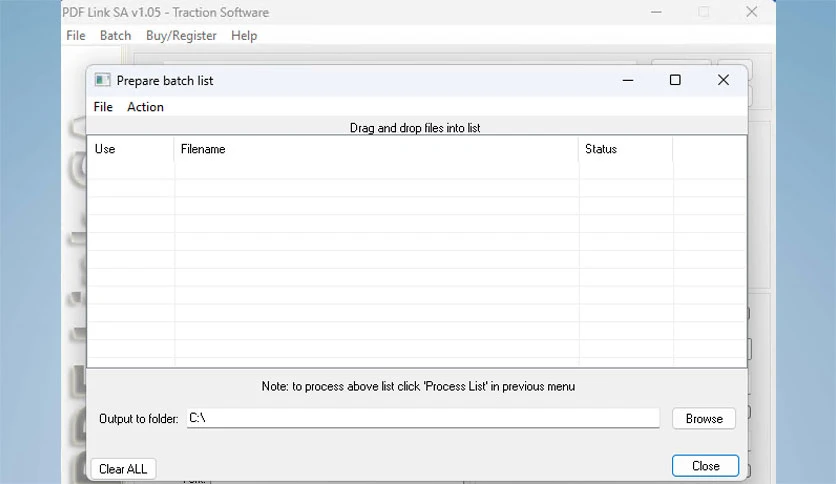Close Prepare batch list dialog with X
The height and width of the screenshot is (484, 836).
point(723,80)
